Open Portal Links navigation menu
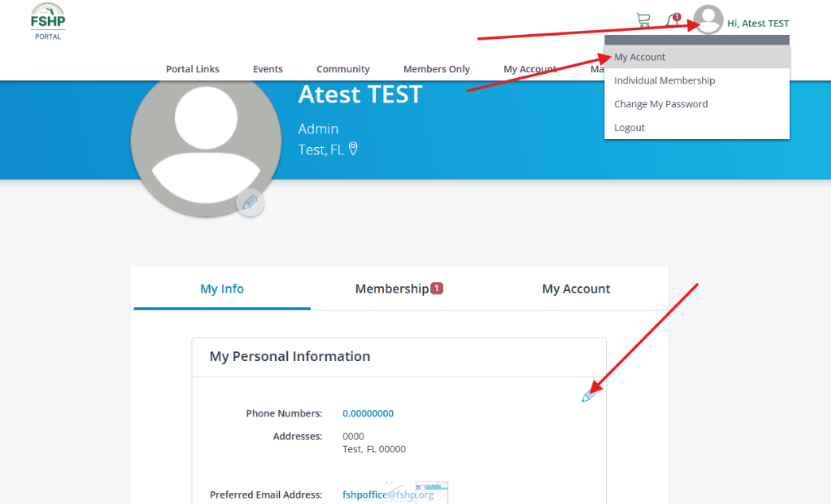The height and width of the screenshot is (504, 831). (192, 69)
